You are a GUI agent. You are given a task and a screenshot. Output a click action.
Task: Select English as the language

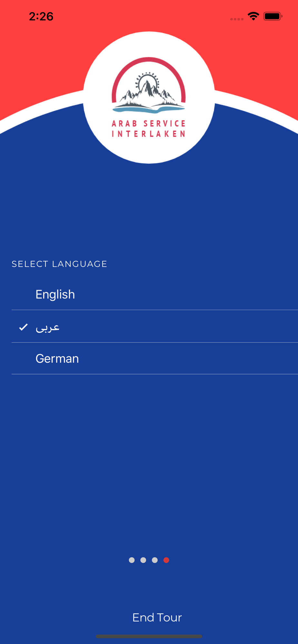click(x=55, y=294)
